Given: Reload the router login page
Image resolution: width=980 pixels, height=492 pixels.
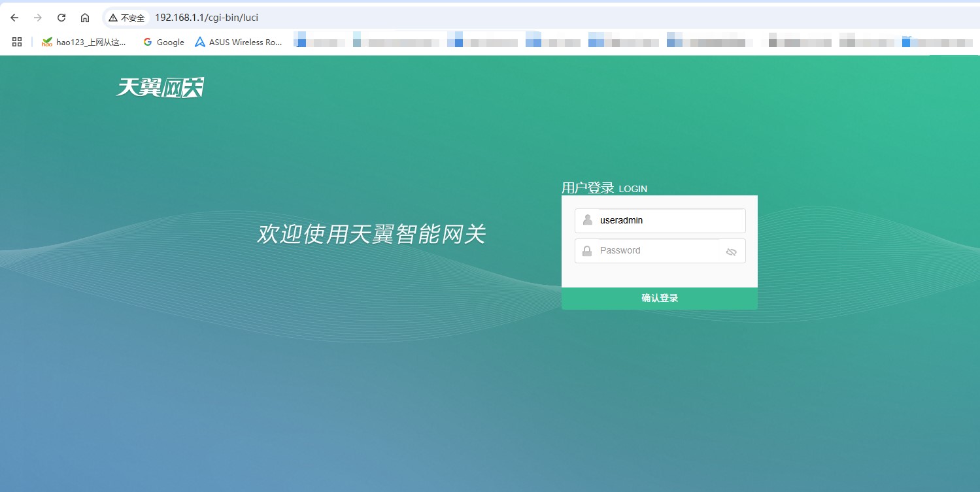Looking at the screenshot, I should click(61, 18).
